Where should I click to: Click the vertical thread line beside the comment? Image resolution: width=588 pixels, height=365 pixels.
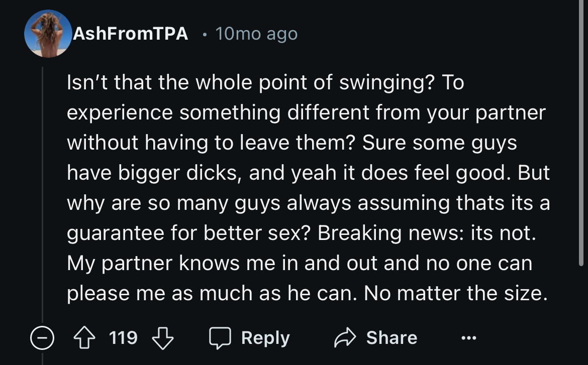(x=42, y=191)
